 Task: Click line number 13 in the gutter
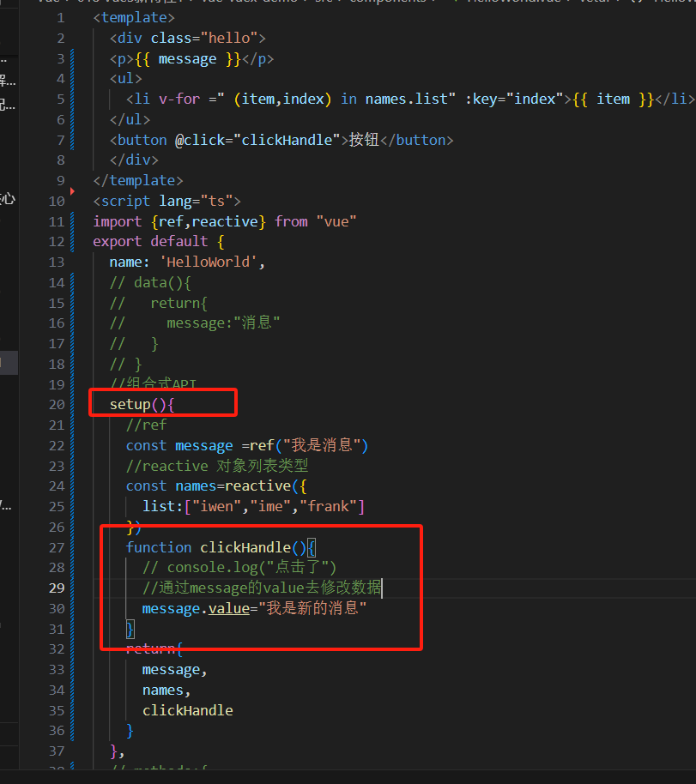57,262
